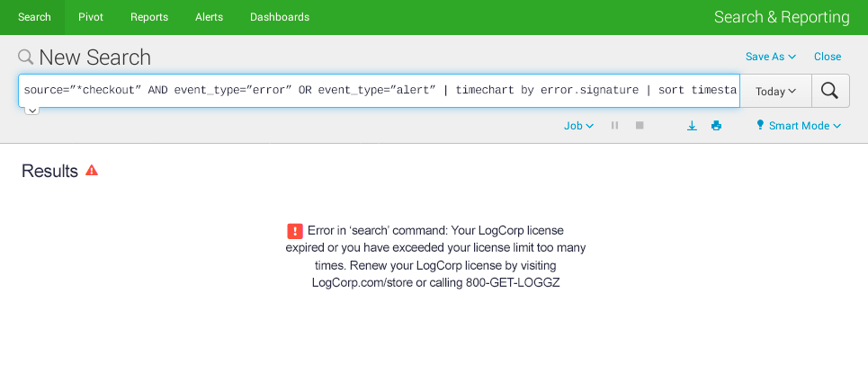Pause the search job

click(614, 126)
